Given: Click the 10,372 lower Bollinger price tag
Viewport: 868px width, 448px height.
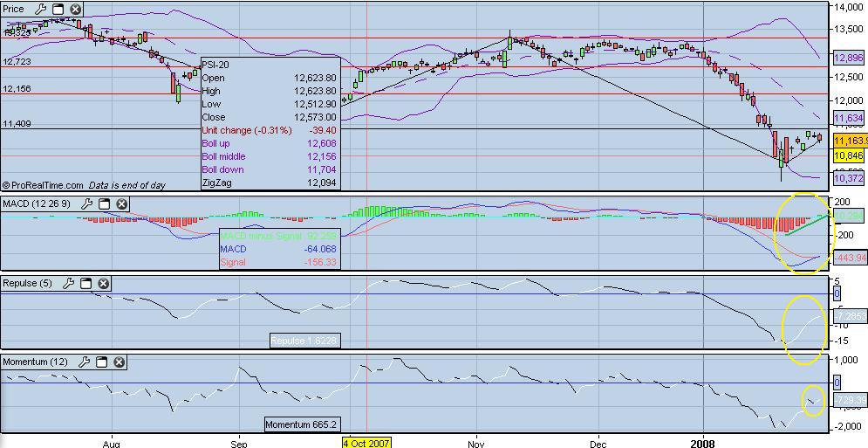Looking at the screenshot, I should [848, 178].
